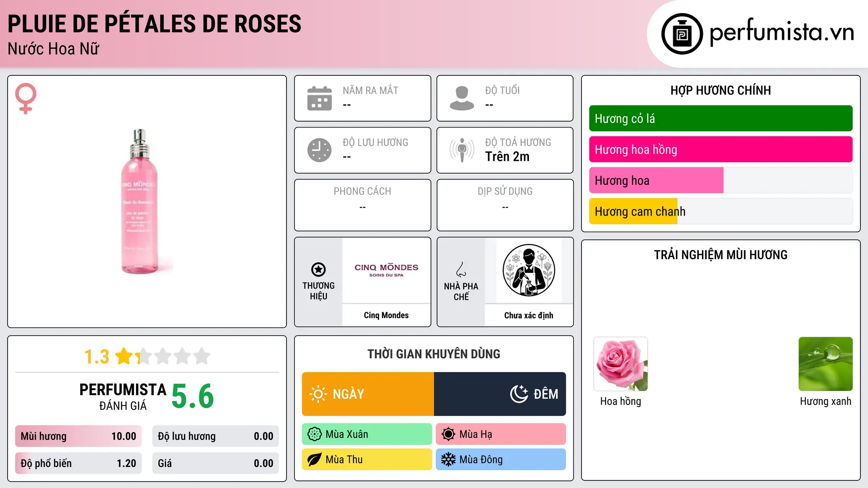Click the Độ lưu hương 0.00 score bar
This screenshot has height=488, width=868.
click(x=215, y=436)
